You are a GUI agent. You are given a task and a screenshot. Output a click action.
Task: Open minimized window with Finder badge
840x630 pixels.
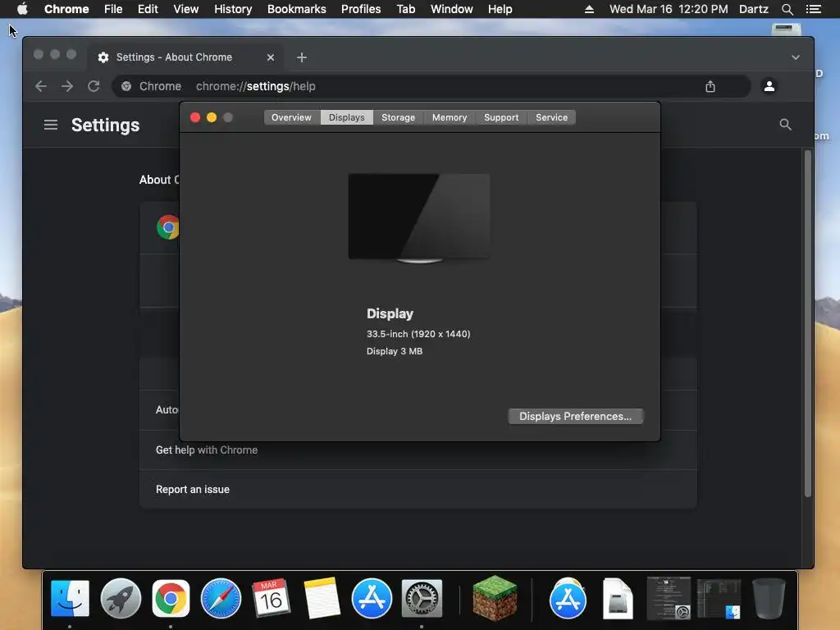[719, 598]
